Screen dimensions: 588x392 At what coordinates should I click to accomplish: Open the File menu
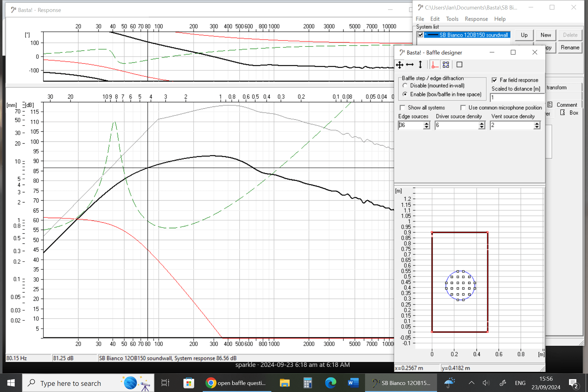point(420,19)
